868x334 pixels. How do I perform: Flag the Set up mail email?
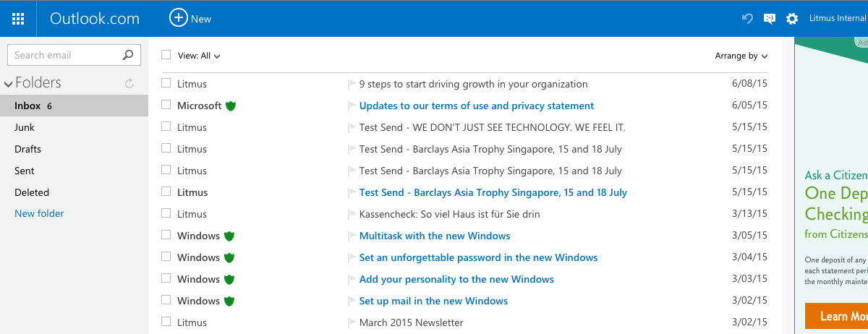point(352,301)
